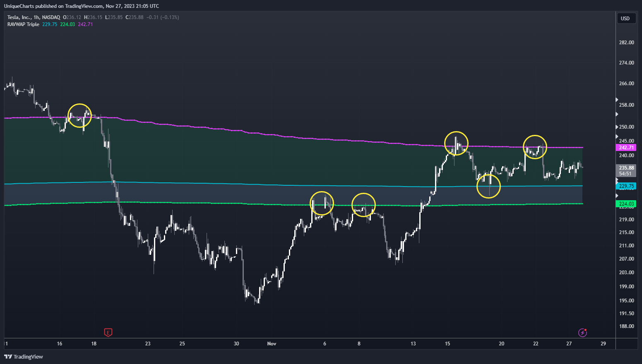Click the 250.00 price axis label

tap(626, 127)
